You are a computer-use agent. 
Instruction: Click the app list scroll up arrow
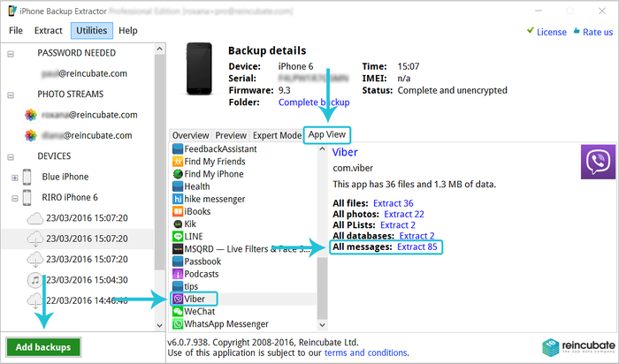coord(322,149)
